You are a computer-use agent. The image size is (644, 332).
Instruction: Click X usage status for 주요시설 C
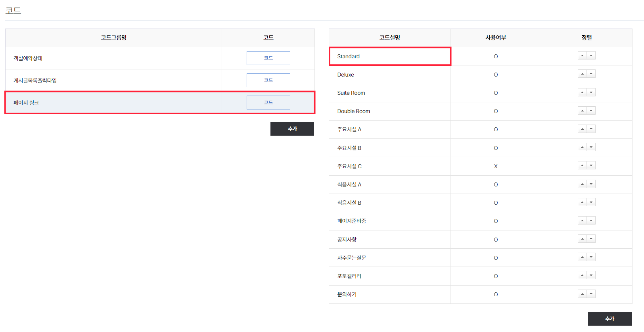(x=496, y=166)
